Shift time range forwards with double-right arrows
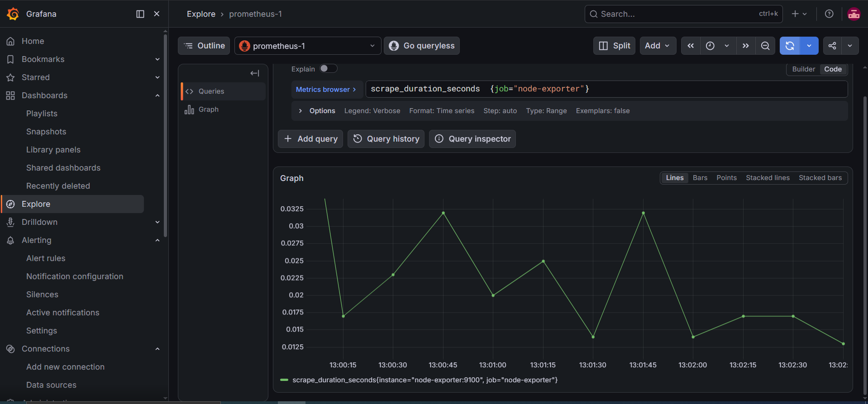 (x=746, y=46)
